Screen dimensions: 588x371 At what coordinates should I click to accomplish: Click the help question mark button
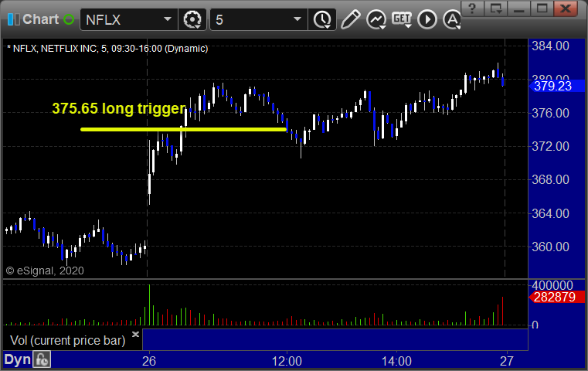(472, 9)
